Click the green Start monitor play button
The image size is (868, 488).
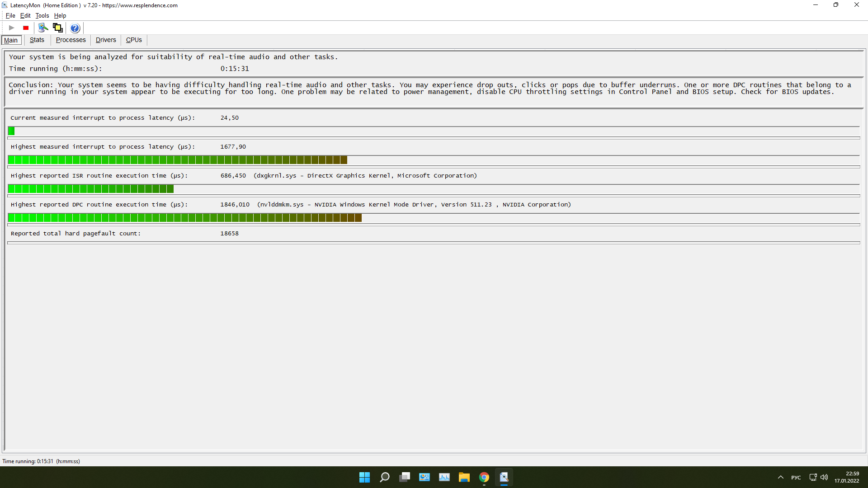(x=12, y=28)
